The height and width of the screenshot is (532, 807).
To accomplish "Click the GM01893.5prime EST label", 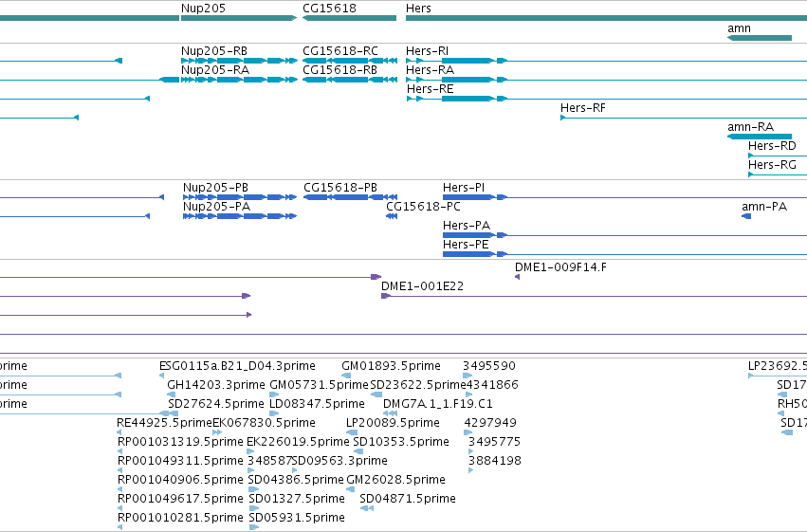I will coord(391,366).
